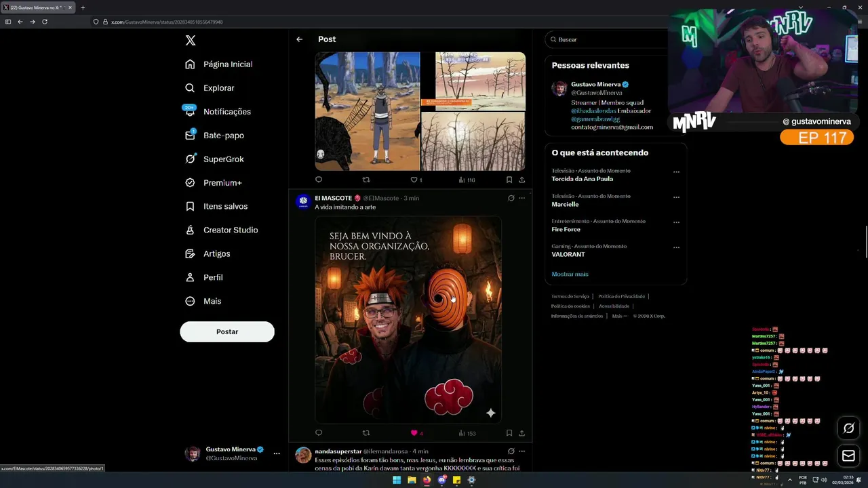Click Grok icon on EI MASCOTE post
This screenshot has height=488, width=868.
(x=511, y=198)
